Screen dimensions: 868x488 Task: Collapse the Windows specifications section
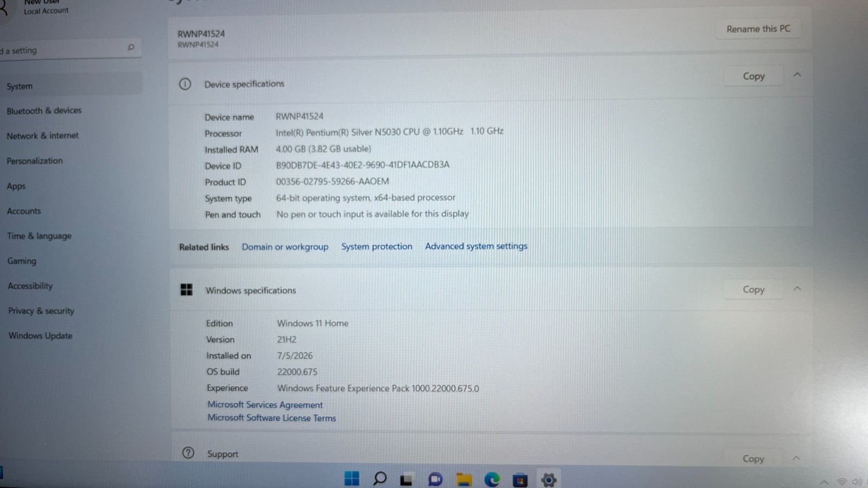click(797, 288)
